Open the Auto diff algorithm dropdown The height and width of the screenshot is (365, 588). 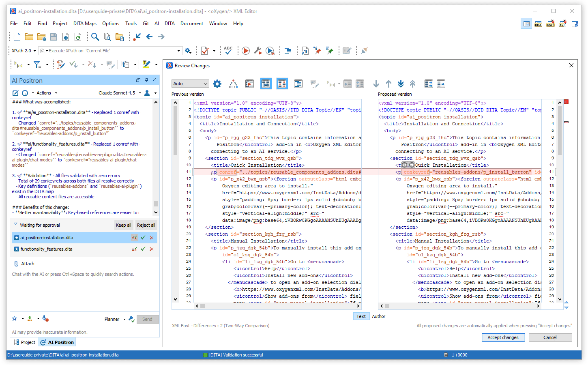(x=190, y=84)
